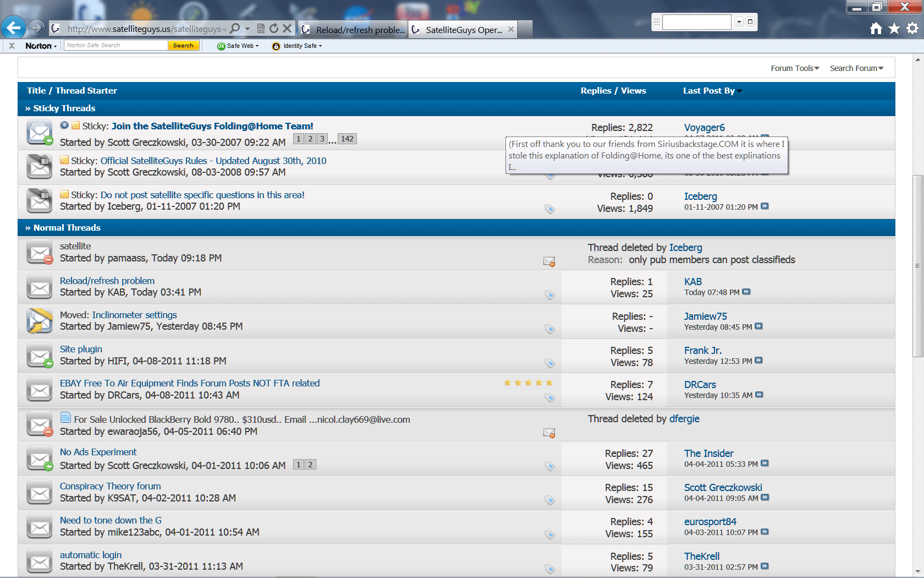Refresh the page with the reload icon

click(274, 28)
